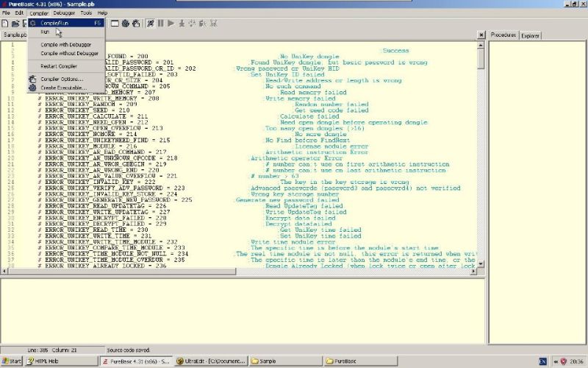588x368 pixels.
Task: Click the icon next to Compiler Options...
Action: tap(32, 79)
